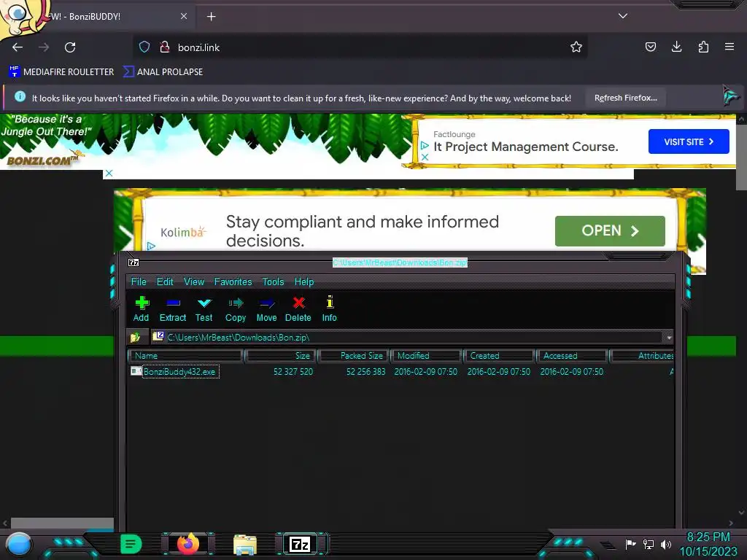Sort by Packed Size column header
Image resolution: width=747 pixels, height=560 pixels.
354,356
